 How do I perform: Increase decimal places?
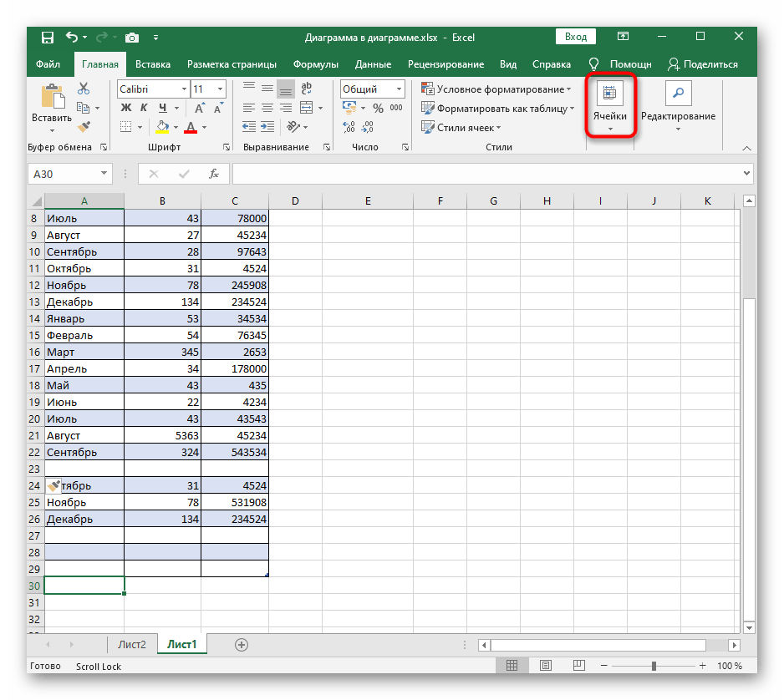click(349, 127)
